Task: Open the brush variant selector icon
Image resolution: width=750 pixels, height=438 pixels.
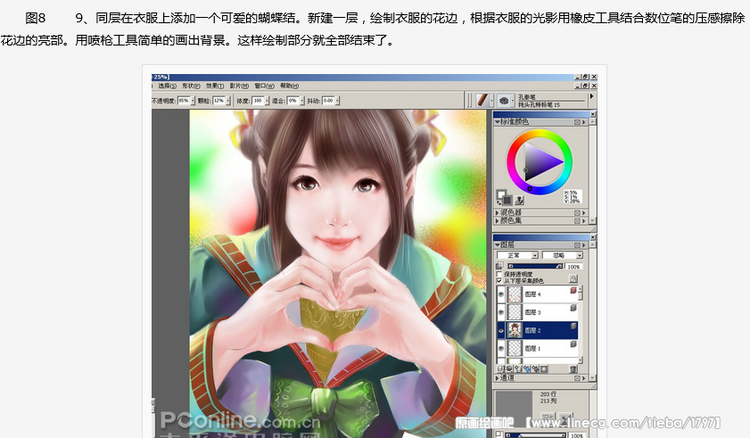Action: (x=504, y=100)
